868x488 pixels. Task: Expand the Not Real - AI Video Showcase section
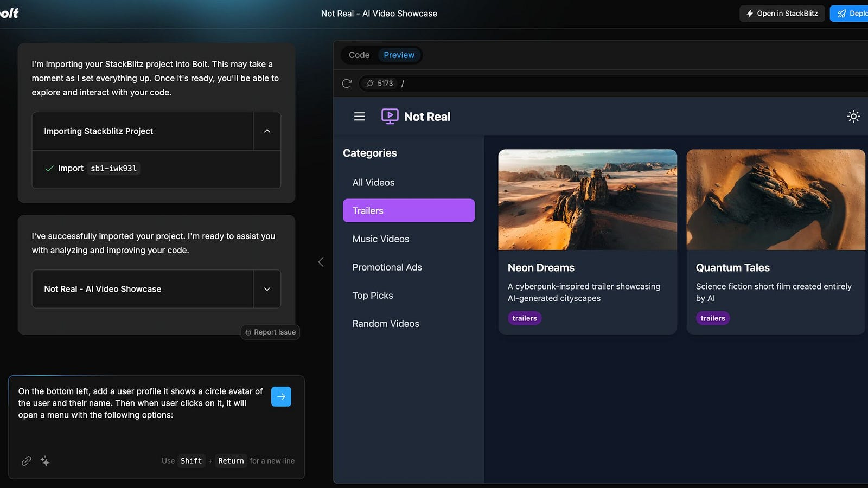click(x=267, y=289)
